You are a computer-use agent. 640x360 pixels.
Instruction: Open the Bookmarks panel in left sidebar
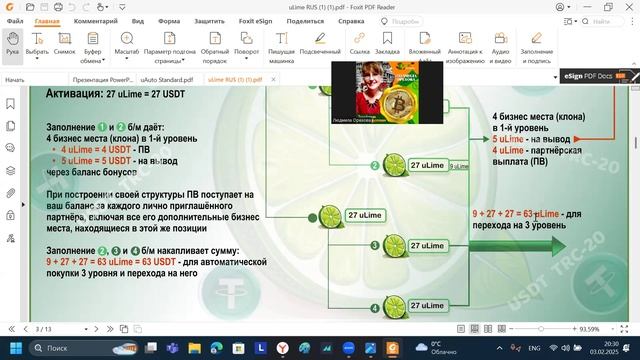coord(11,104)
